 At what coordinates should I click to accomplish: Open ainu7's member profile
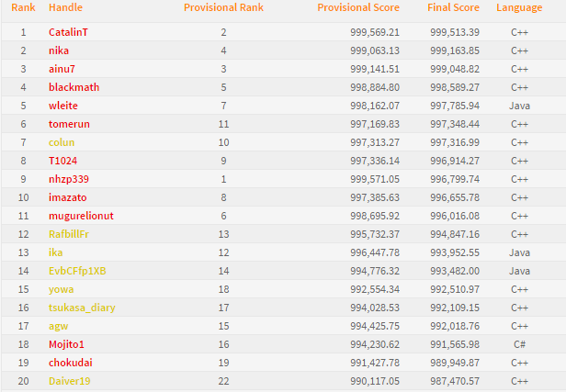pyautogui.click(x=63, y=69)
